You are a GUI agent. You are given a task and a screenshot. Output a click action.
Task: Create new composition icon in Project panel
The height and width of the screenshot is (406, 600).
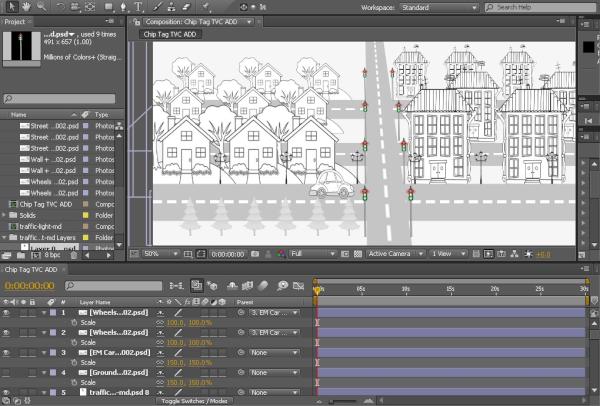[x=35, y=255]
